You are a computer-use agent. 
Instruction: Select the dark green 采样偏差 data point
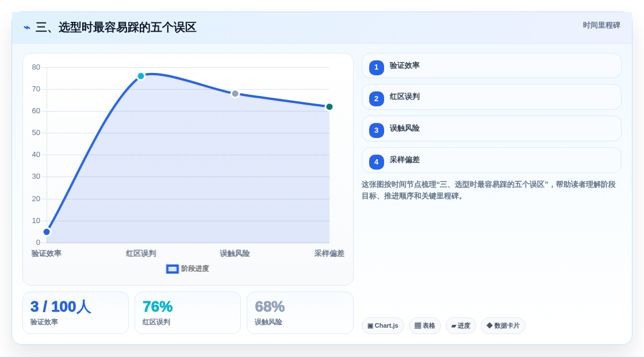pos(329,107)
